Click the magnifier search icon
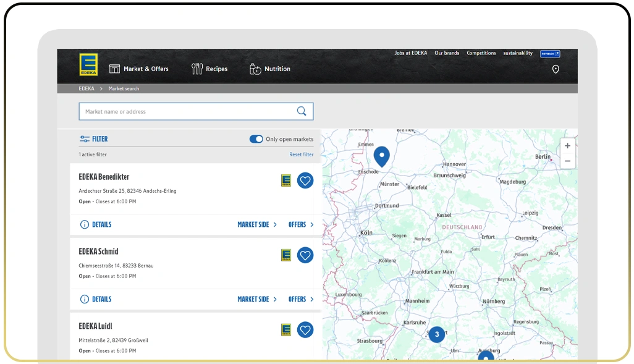This screenshot has height=364, width=634. point(302,111)
